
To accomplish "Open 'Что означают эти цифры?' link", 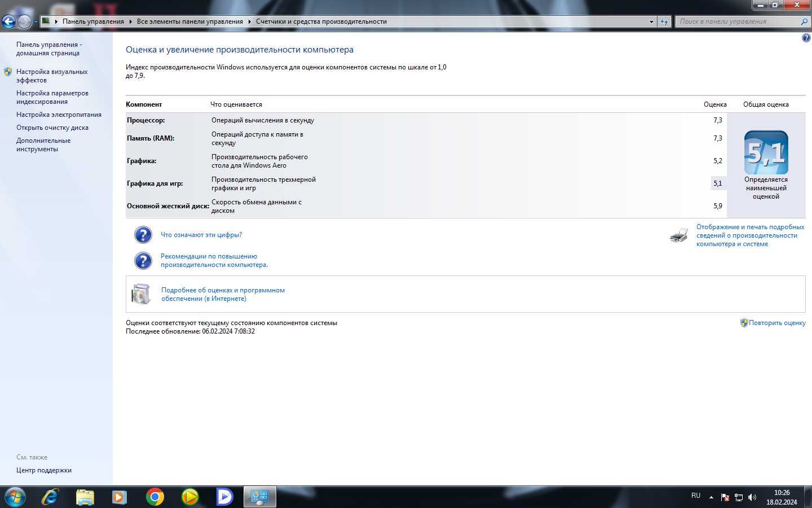I will point(201,235).
